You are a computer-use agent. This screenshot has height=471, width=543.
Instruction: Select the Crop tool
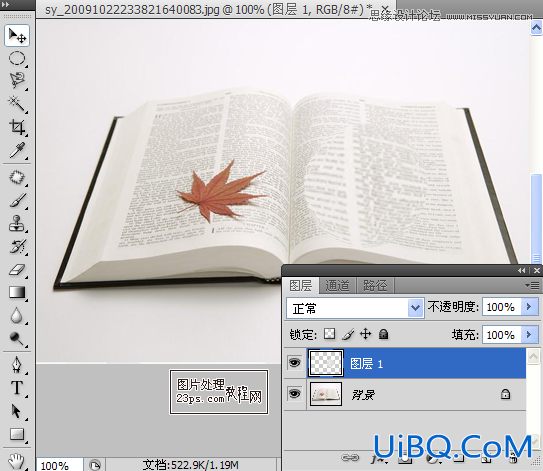[x=17, y=127]
